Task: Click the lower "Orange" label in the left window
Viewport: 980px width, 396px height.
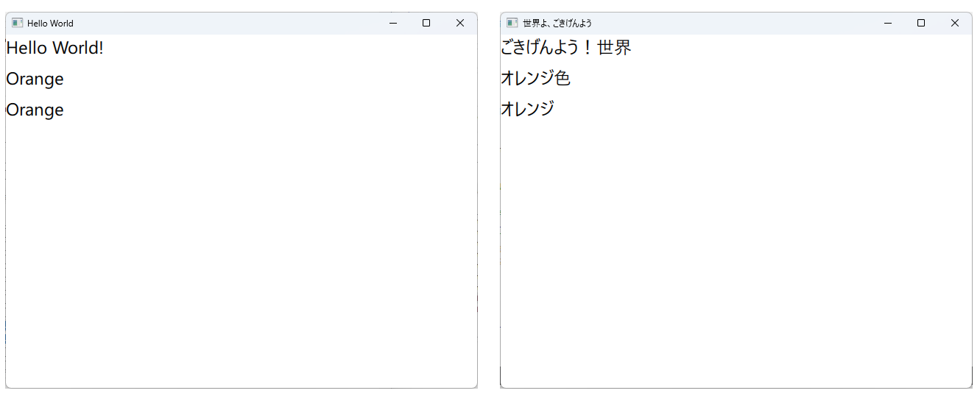Action: click(x=35, y=110)
